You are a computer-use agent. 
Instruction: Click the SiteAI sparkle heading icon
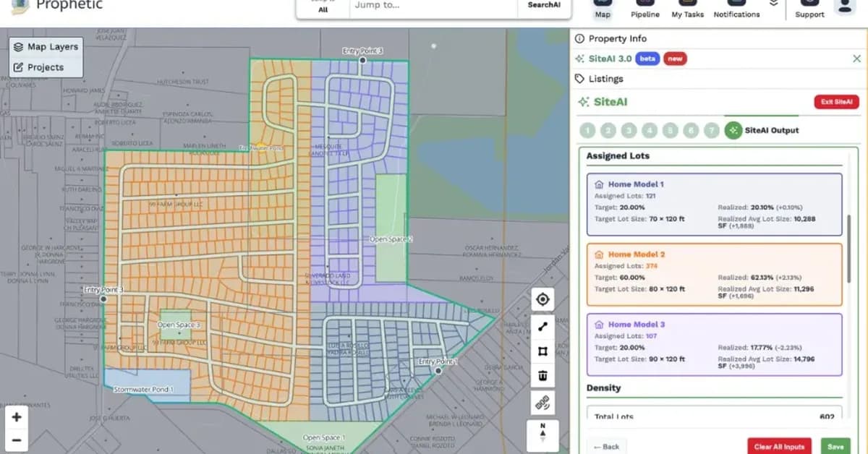pyautogui.click(x=583, y=102)
